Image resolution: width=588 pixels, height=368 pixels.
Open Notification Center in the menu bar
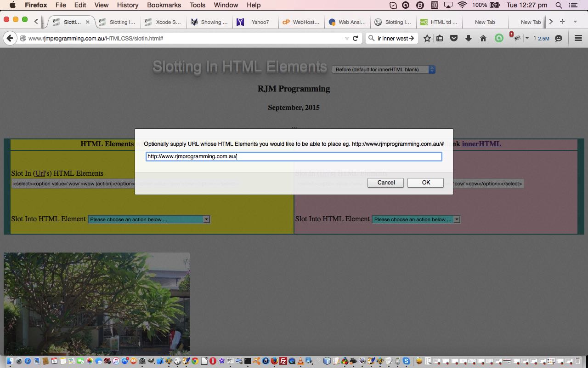[x=573, y=5]
